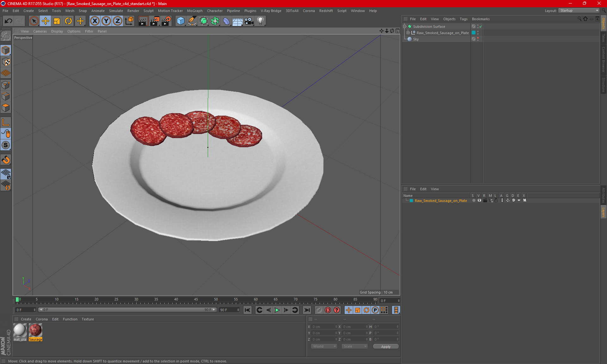The width and height of the screenshot is (607, 364).
Task: Expand Raw_Smoked_Sausage_on_Plate tree node
Action: [x=408, y=33]
